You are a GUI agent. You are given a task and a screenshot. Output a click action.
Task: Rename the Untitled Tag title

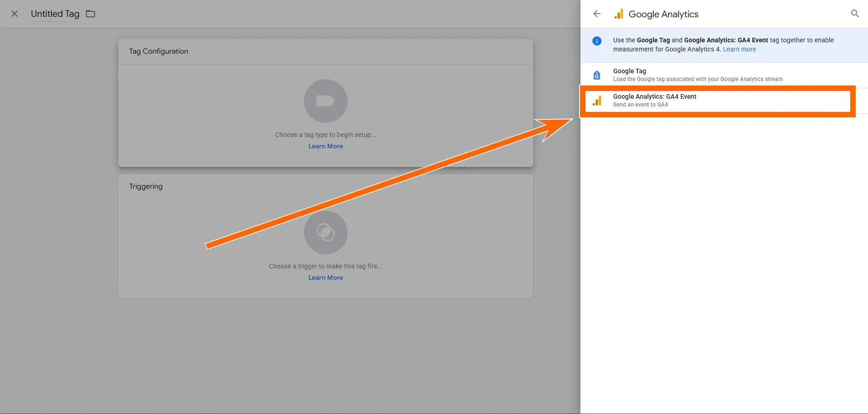pos(55,14)
